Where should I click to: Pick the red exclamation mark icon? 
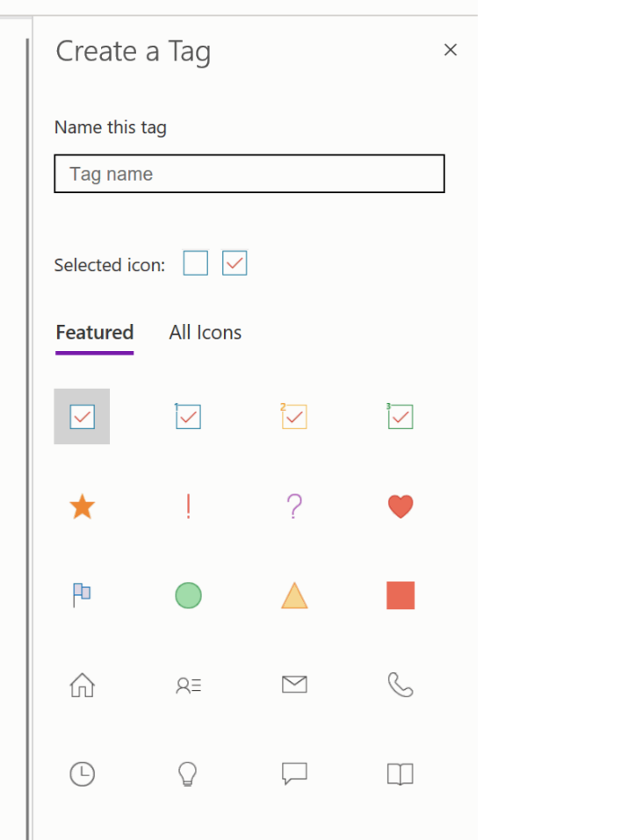(x=188, y=506)
